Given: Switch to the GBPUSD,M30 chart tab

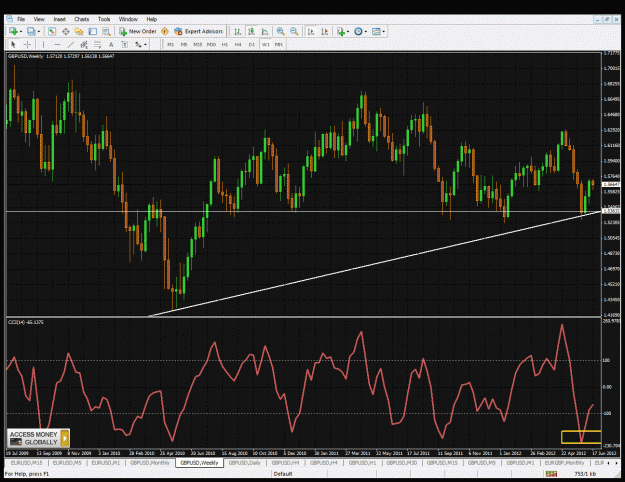Looking at the screenshot, I should [x=401, y=463].
